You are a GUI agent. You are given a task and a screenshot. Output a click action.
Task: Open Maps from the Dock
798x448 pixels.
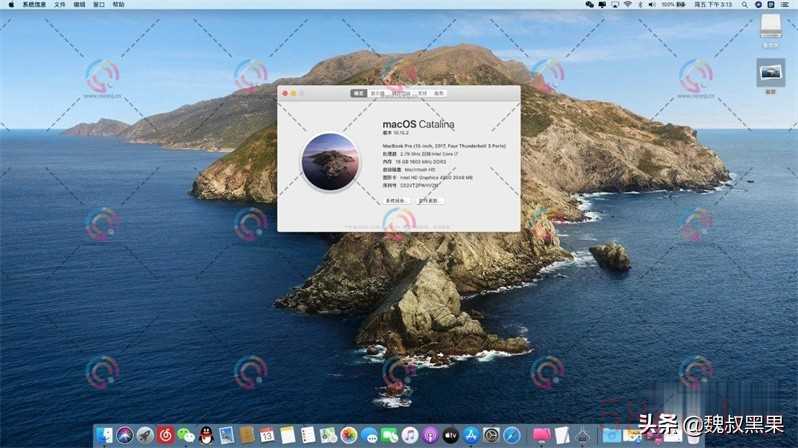click(328, 436)
